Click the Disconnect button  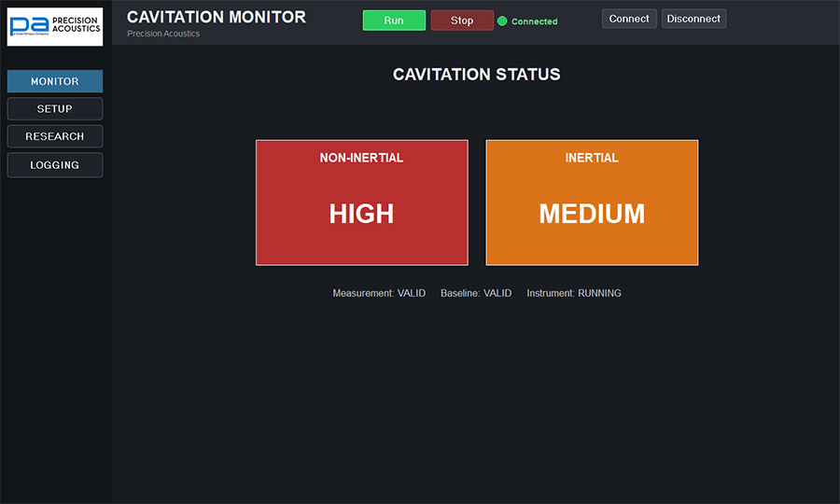click(693, 19)
